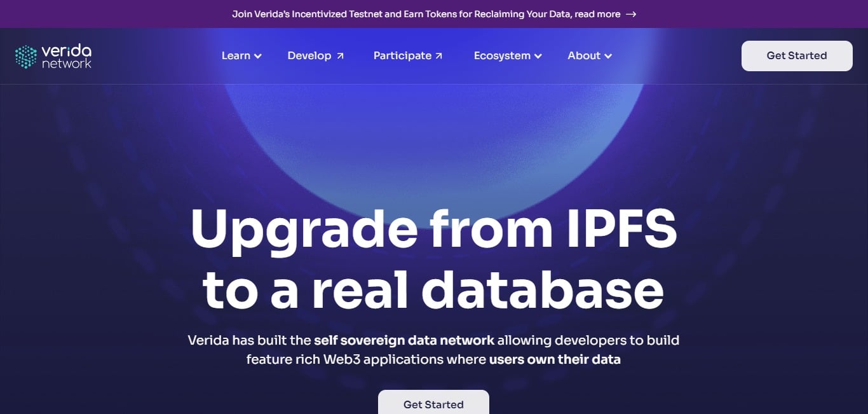Click the Learn navigation link

tap(236, 55)
